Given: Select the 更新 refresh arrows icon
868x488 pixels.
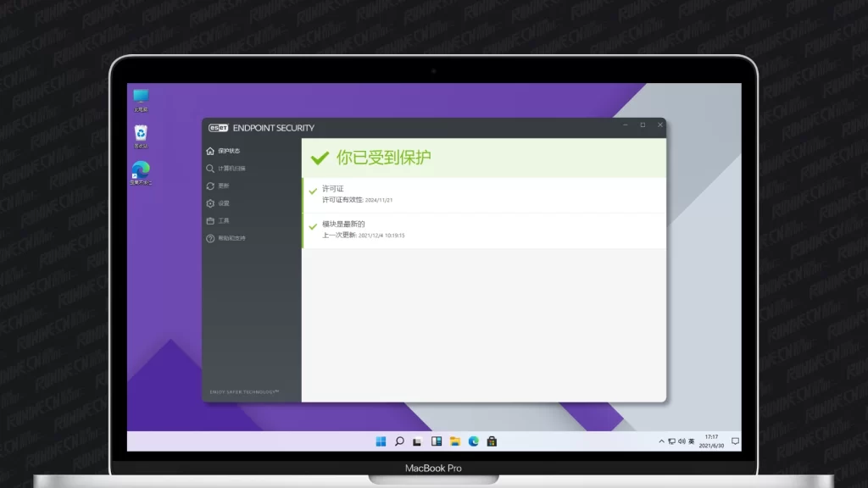Looking at the screenshot, I should click(210, 186).
